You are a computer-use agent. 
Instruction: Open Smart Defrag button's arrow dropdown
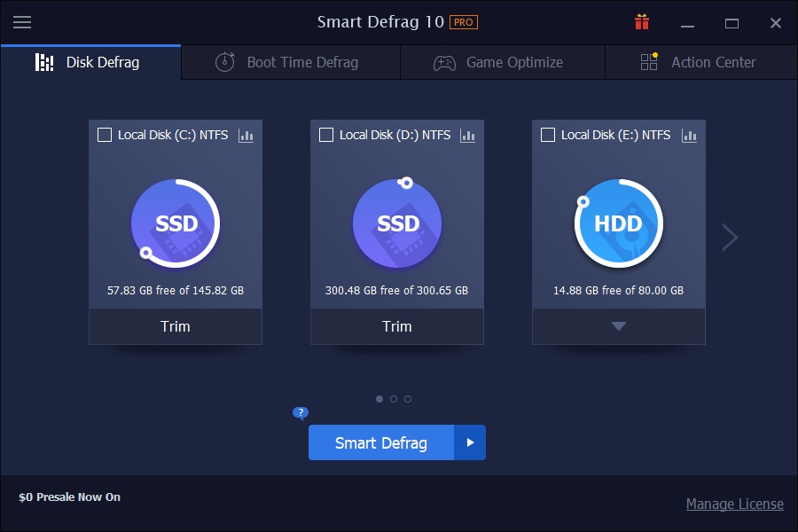click(470, 442)
